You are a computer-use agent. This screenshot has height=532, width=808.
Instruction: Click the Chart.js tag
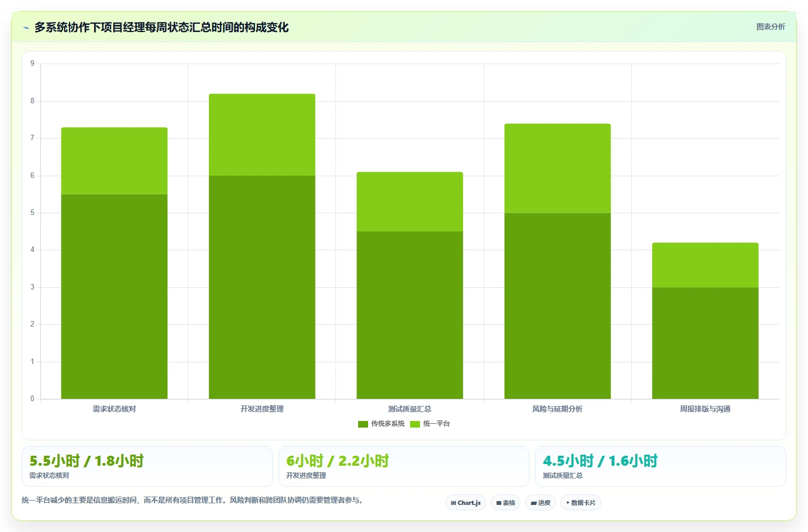click(466, 503)
